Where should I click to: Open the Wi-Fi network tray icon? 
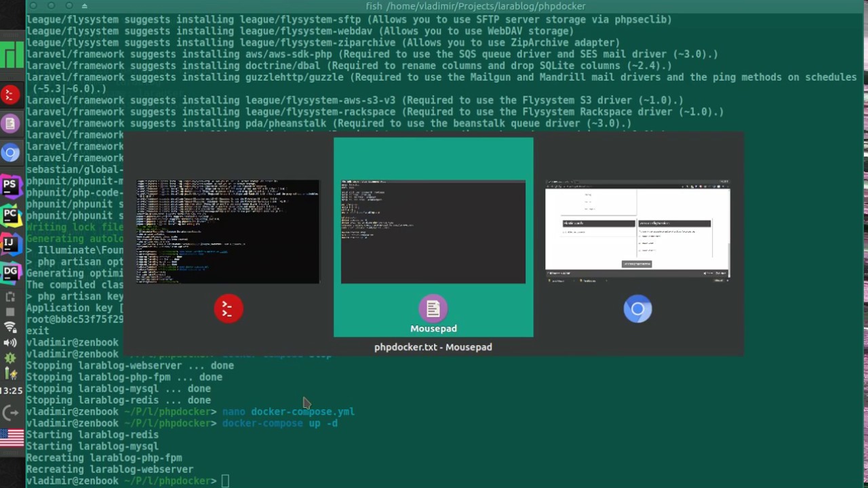pyautogui.click(x=10, y=327)
